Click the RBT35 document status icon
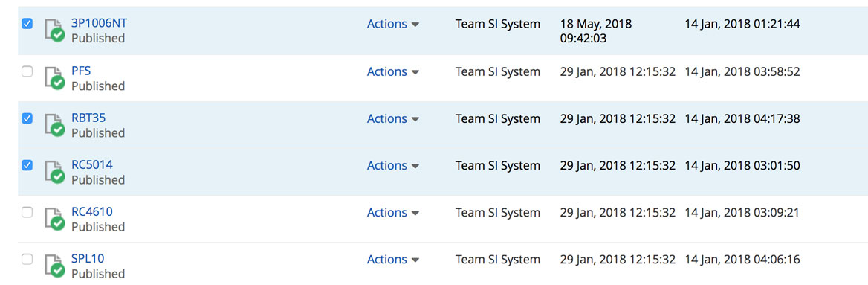868x285 pixels. (x=55, y=125)
